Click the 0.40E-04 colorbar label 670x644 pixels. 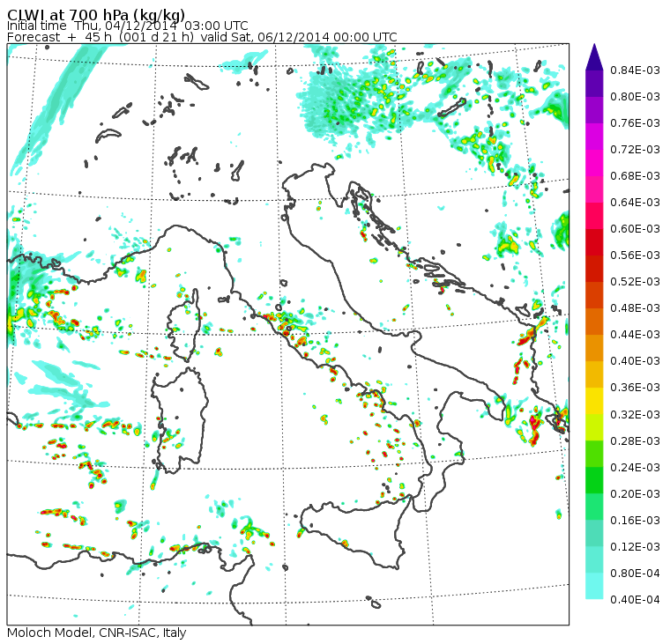[x=635, y=600]
